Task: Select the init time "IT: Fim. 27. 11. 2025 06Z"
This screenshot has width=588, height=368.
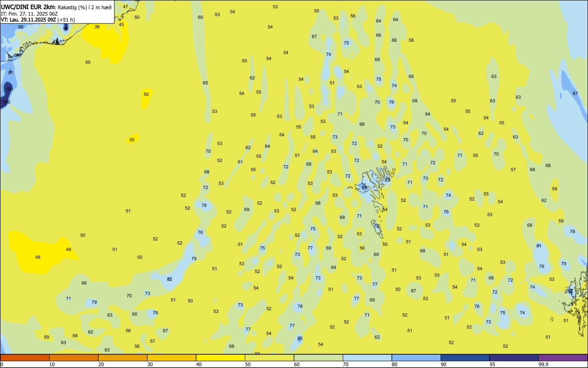Action: [x=29, y=14]
